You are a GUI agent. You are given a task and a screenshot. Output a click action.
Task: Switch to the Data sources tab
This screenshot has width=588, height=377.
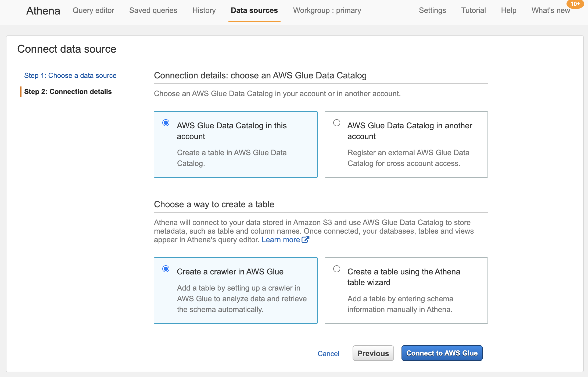(254, 10)
